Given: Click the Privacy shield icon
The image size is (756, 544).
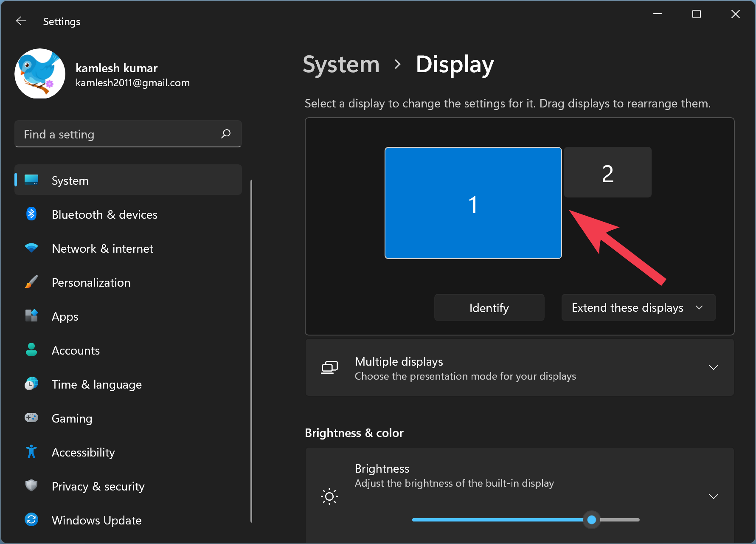Looking at the screenshot, I should (31, 485).
